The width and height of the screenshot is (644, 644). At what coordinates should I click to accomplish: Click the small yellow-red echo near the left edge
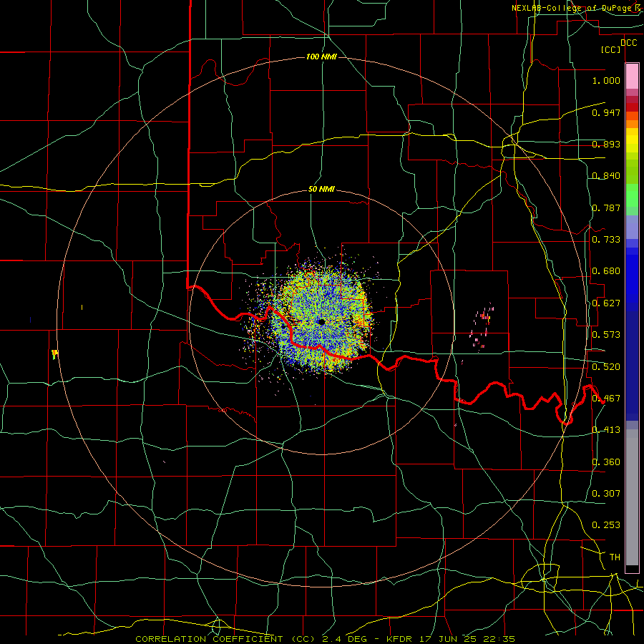pyautogui.click(x=54, y=354)
